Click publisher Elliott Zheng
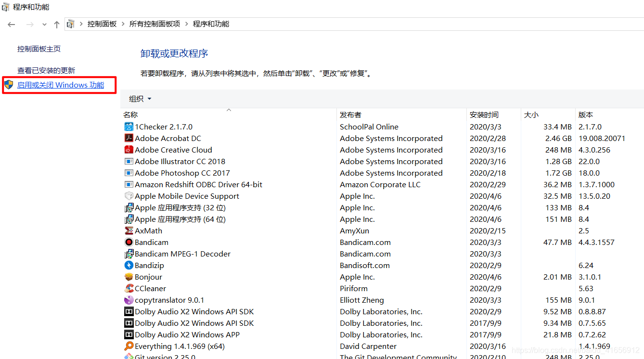Screen dimensions: 644x359 (362, 300)
